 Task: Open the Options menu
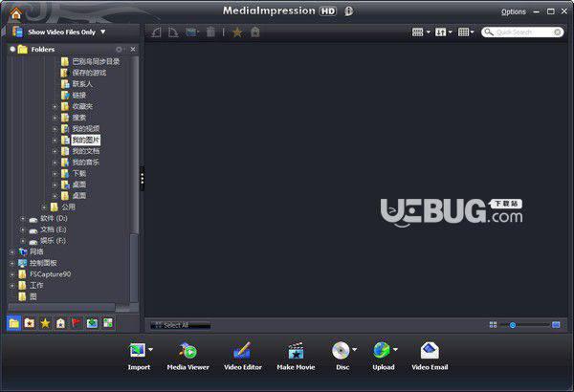tap(513, 11)
